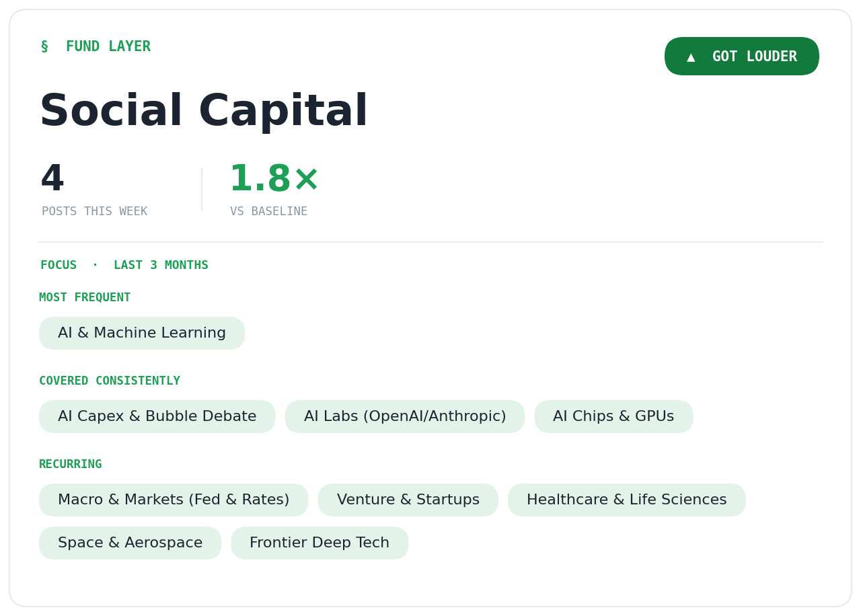861x616 pixels.
Task: Choose the Healthcare & Life Sciences tag
Action: tap(627, 500)
